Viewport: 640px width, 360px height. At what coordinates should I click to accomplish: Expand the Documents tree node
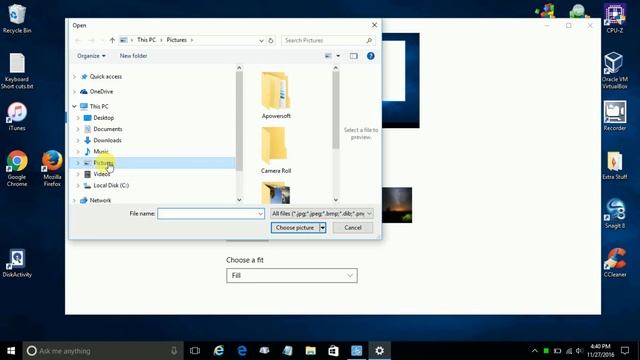(x=78, y=129)
